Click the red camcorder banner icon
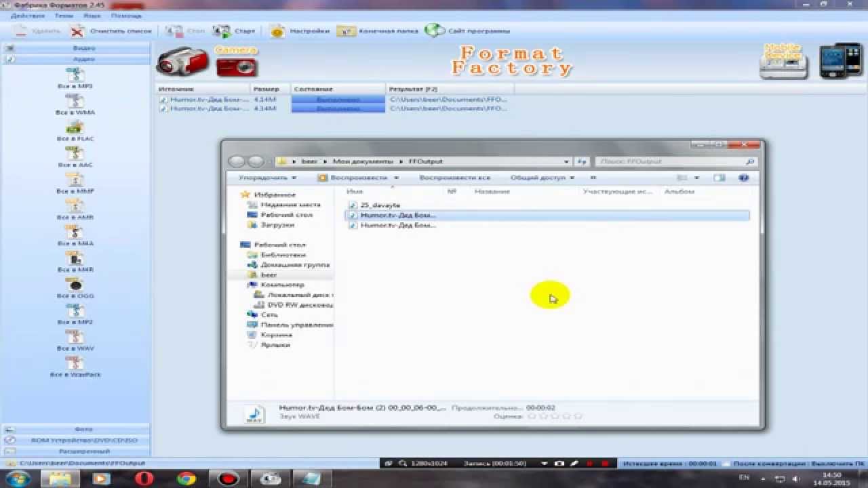868x488 pixels. (x=183, y=62)
